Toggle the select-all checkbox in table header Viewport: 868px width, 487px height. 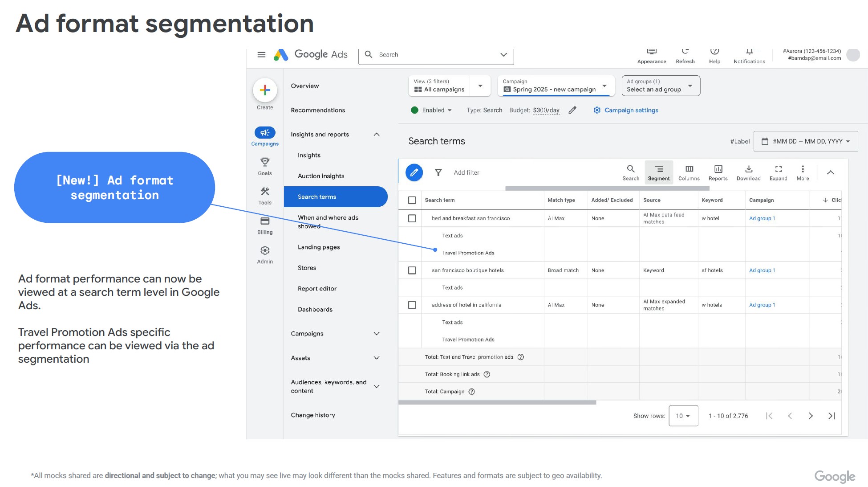(412, 200)
